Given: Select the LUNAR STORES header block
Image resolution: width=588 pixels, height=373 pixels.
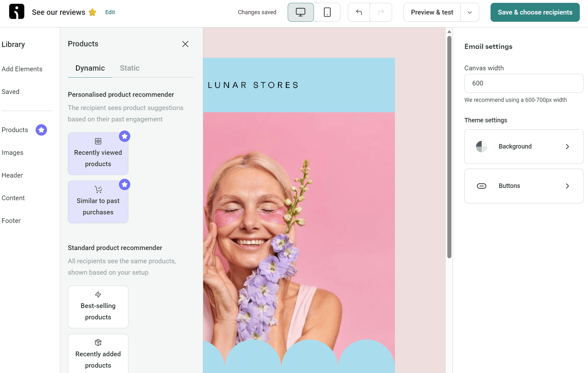Looking at the screenshot, I should point(299,85).
